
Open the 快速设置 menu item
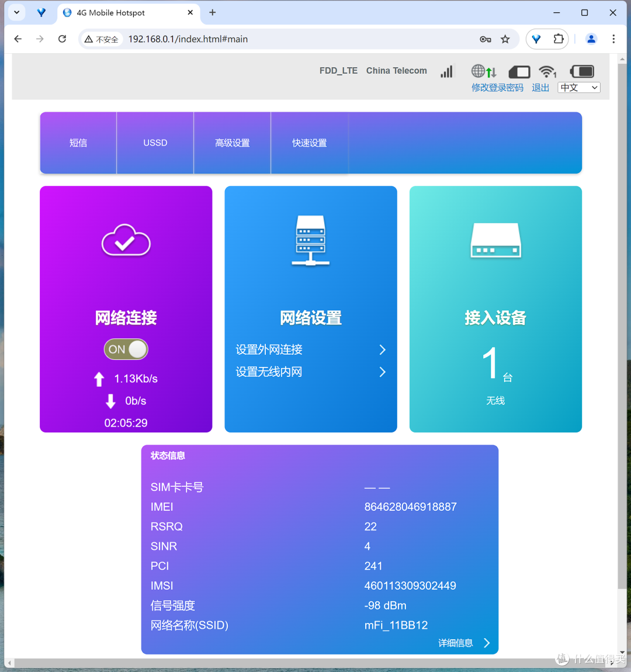click(x=309, y=143)
